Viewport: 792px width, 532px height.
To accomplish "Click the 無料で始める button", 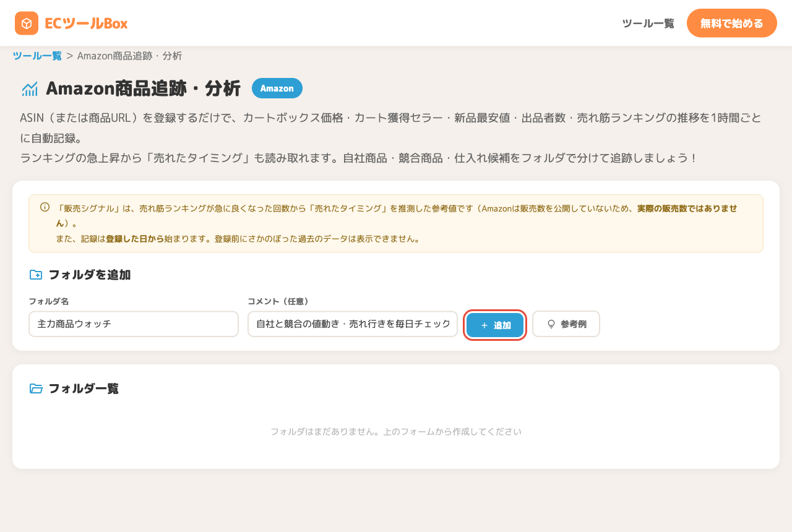I will tap(732, 24).
